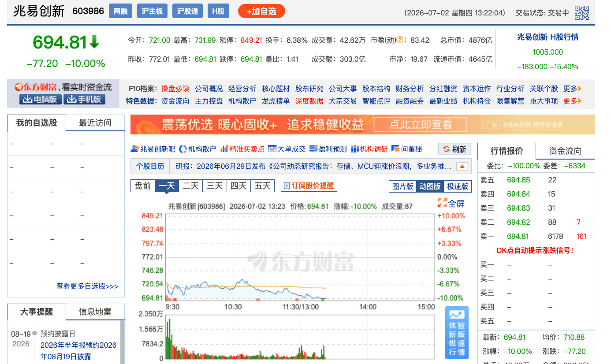
Task: Select the 大事提醒 tab
Action: (37, 312)
